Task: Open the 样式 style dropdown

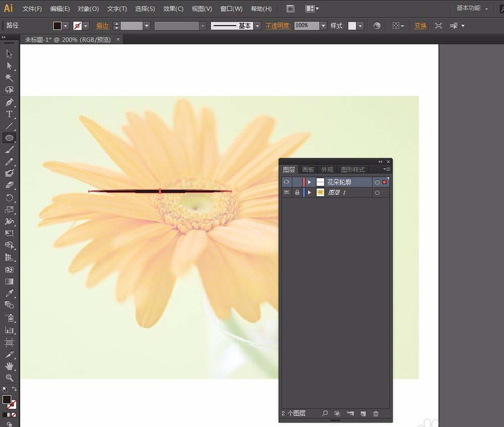Action: tap(360, 26)
